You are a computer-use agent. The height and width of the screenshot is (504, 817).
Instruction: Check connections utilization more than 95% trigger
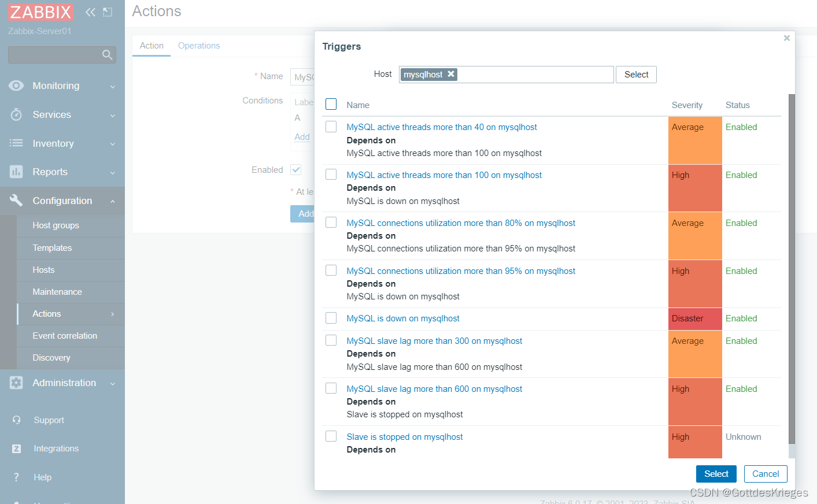click(331, 270)
